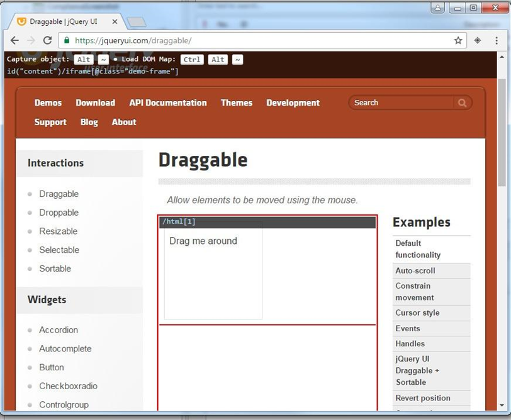The height and width of the screenshot is (420, 511).
Task: Click the user profile icon in title bar
Action: 437,8
